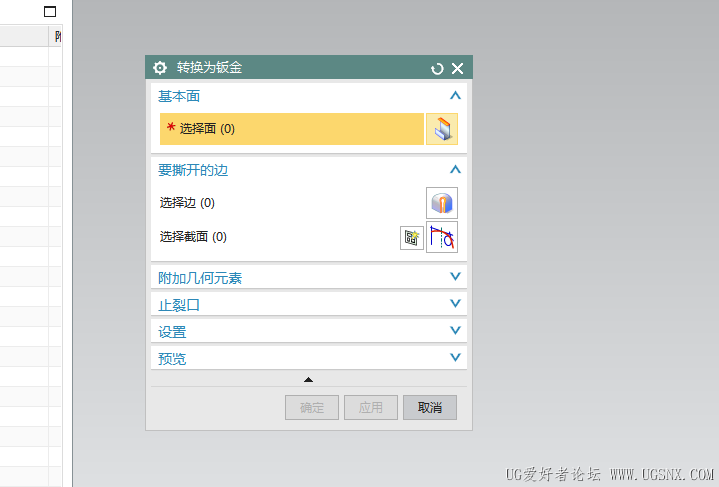Click the 转换为钣金 dialog title
This screenshot has height=487, width=719.
[210, 68]
